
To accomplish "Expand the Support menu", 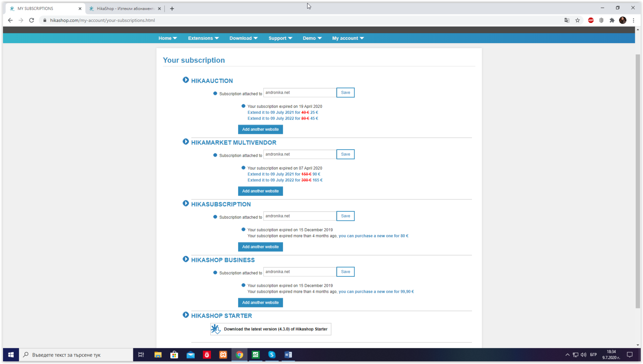I will tap(280, 38).
